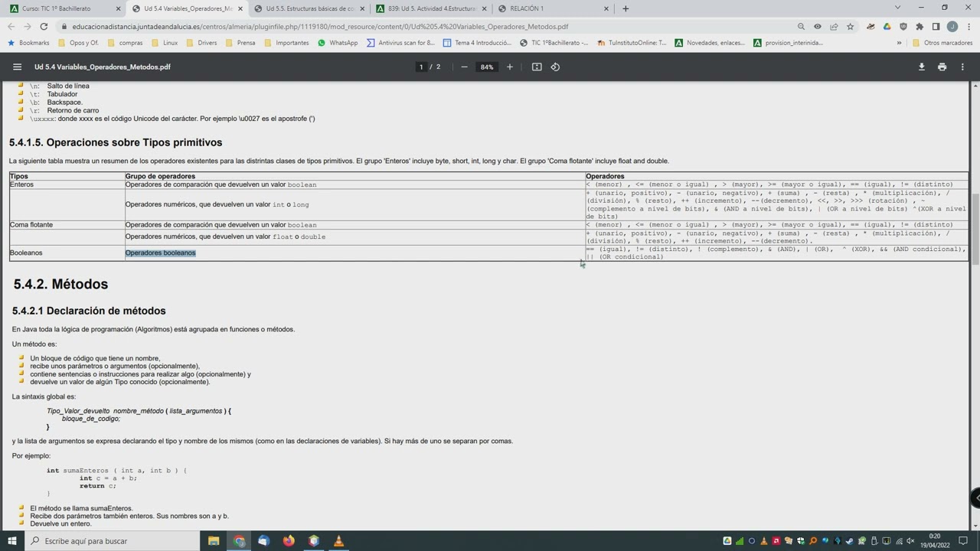Open PDF viewer more actions menu
Viewport: 980px width, 551px height.
(x=962, y=67)
